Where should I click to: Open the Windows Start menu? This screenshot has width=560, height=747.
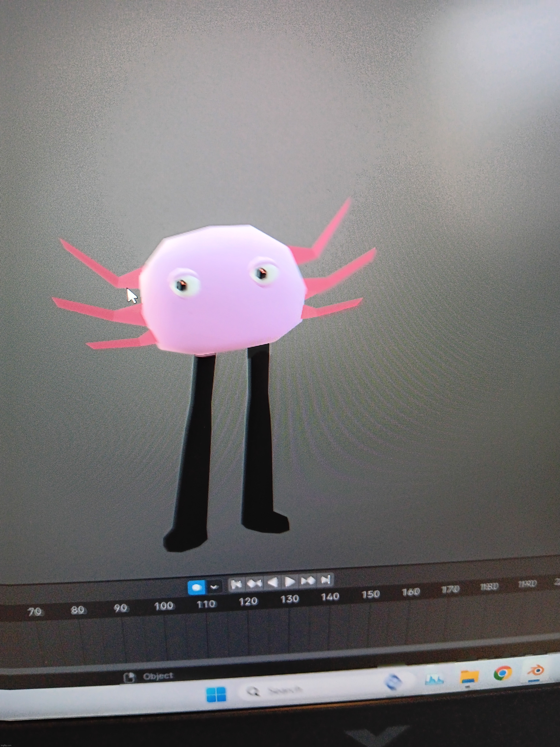216,695
